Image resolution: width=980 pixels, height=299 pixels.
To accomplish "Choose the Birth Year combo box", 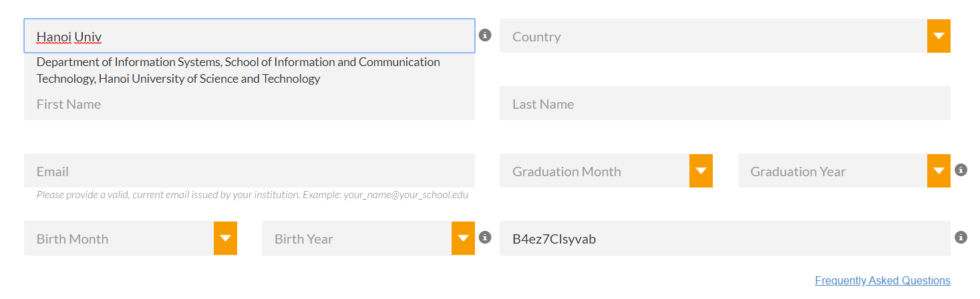I will click(357, 238).
